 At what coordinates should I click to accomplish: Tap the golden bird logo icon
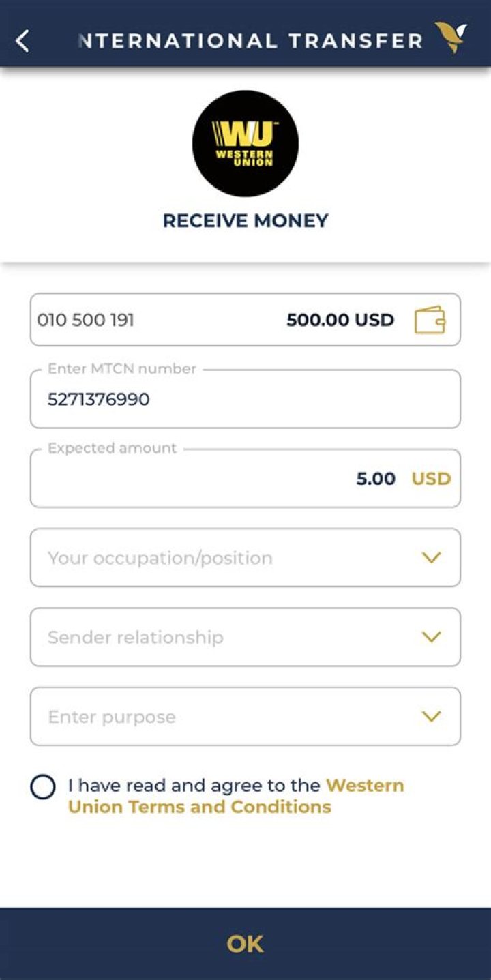click(450, 38)
